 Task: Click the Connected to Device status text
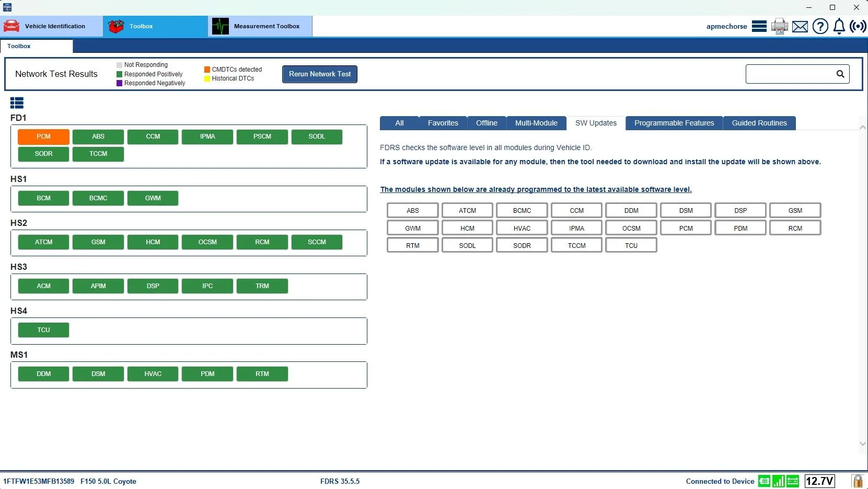[x=720, y=481]
